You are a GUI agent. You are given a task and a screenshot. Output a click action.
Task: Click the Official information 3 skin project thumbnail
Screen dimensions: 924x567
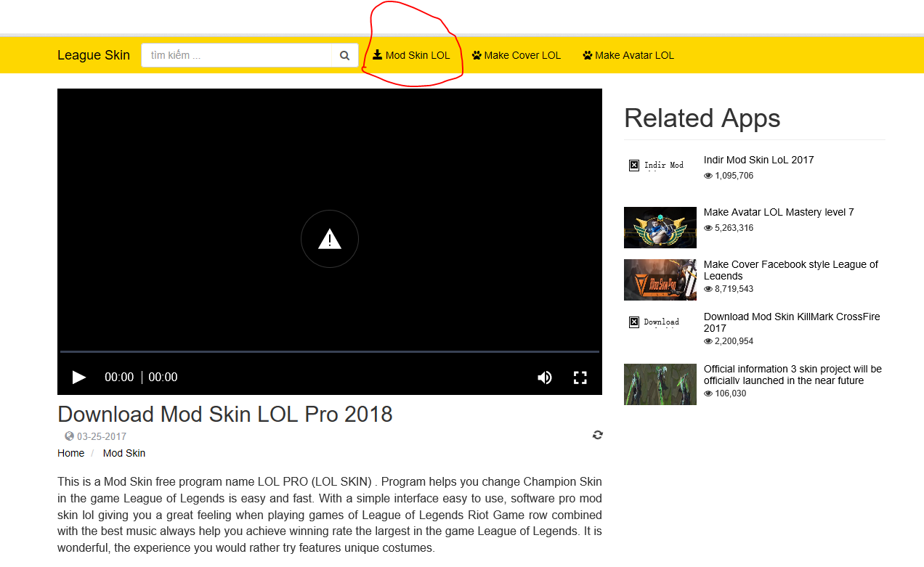pos(660,384)
